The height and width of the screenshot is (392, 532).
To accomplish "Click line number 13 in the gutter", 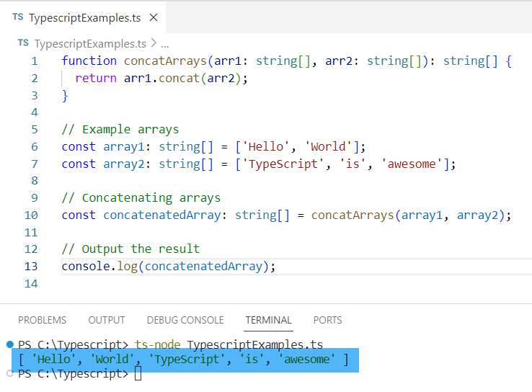I will point(31,266).
